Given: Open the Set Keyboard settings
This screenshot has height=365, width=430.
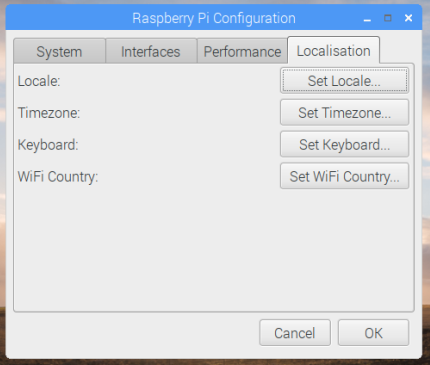Looking at the screenshot, I should tap(344, 144).
